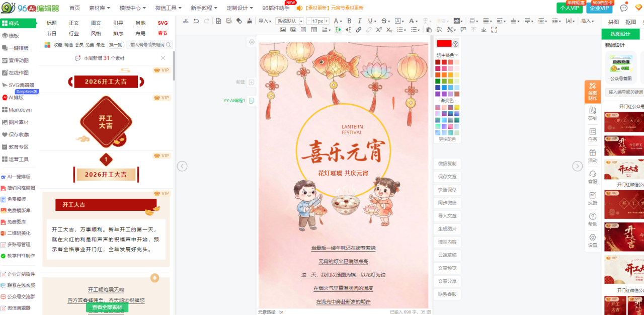The width and height of the screenshot is (644, 315).
Task: Click the 设置 gear icon in right sidebar
Action: 592,240
